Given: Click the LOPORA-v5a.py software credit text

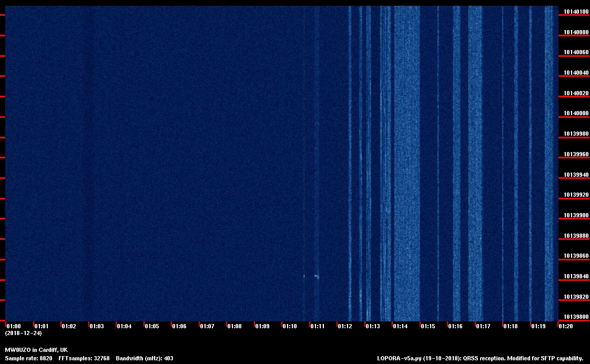Looking at the screenshot, I should point(480,358).
